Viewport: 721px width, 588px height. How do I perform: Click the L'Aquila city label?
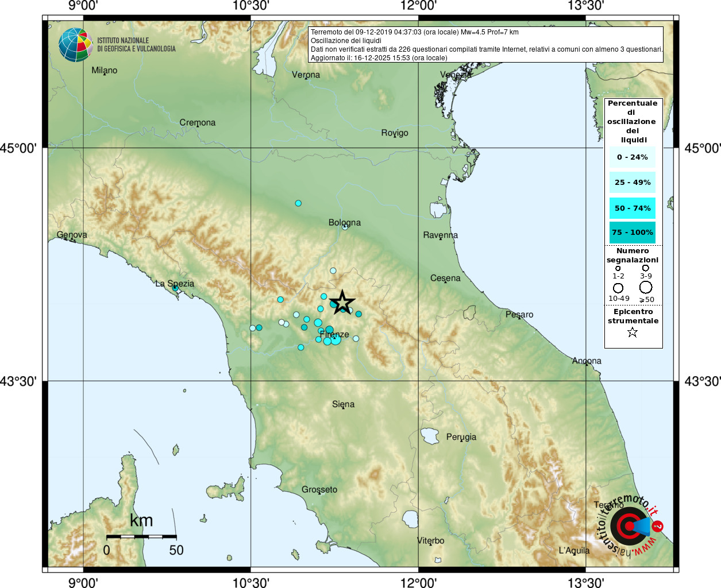point(574,550)
